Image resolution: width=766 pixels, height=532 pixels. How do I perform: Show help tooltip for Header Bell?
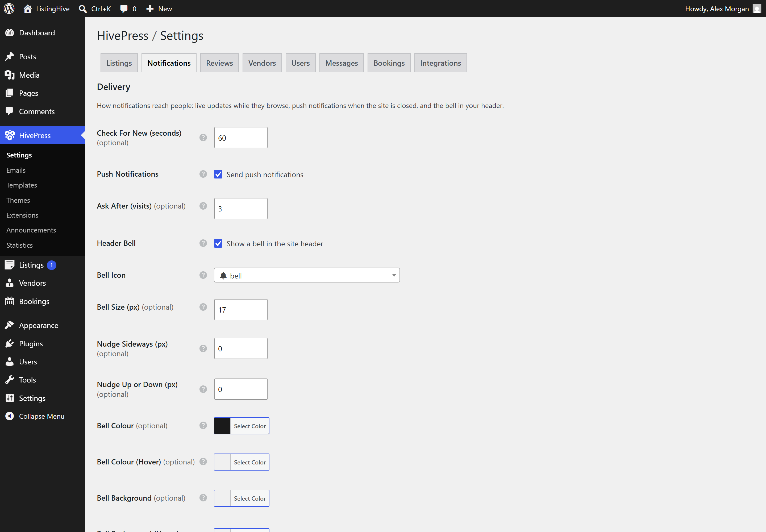point(203,243)
